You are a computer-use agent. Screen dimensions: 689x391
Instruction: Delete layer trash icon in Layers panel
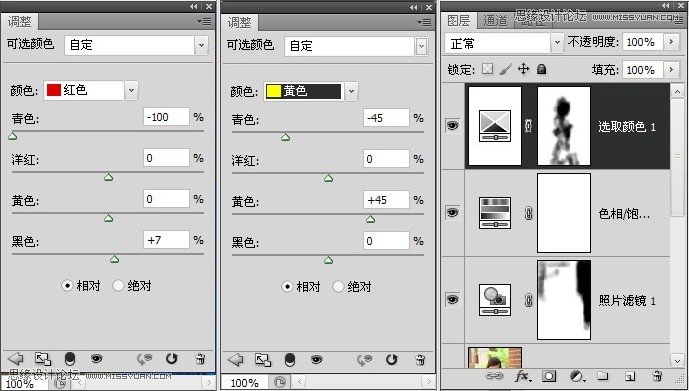tap(657, 376)
